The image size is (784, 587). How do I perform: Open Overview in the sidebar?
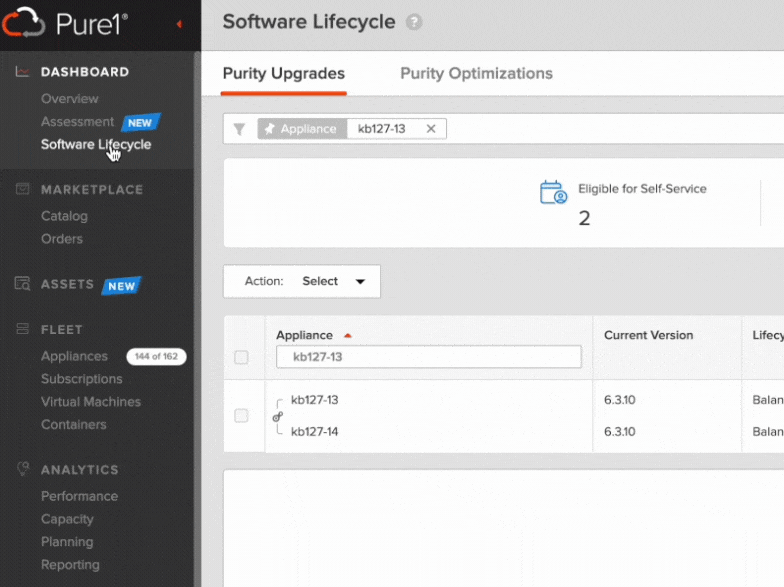[x=70, y=98]
